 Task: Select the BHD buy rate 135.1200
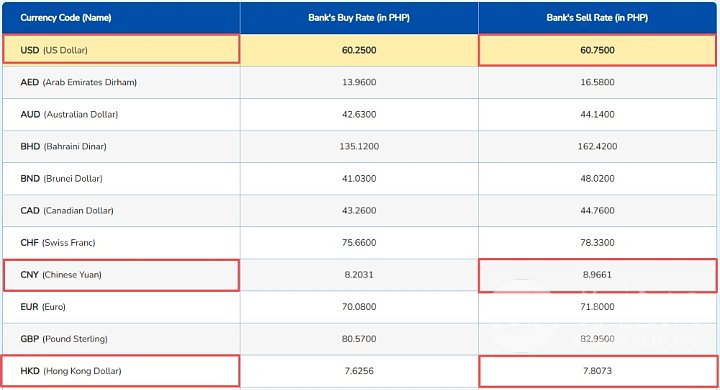[359, 147]
